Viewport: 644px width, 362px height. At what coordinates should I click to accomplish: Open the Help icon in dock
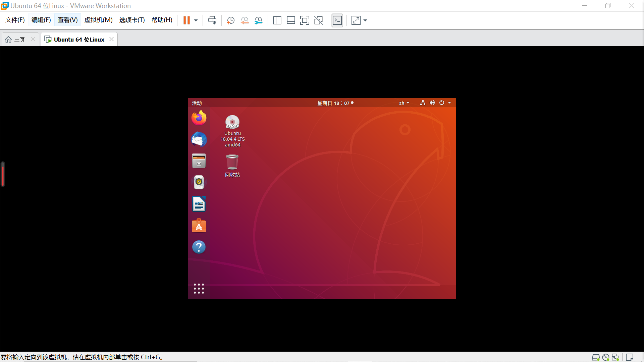(x=199, y=247)
